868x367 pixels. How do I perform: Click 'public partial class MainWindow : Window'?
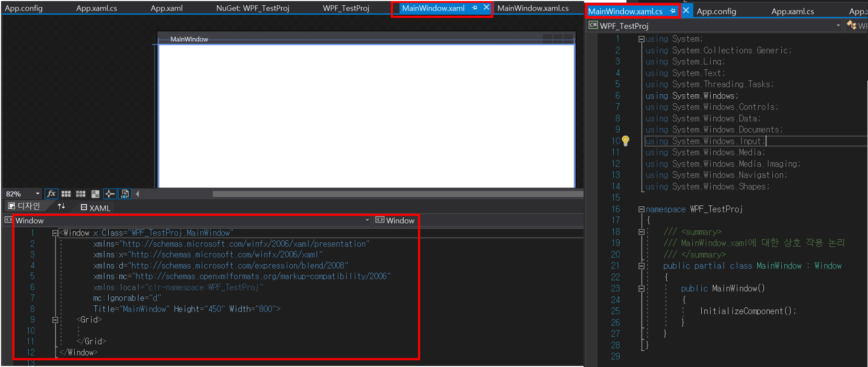pos(752,266)
